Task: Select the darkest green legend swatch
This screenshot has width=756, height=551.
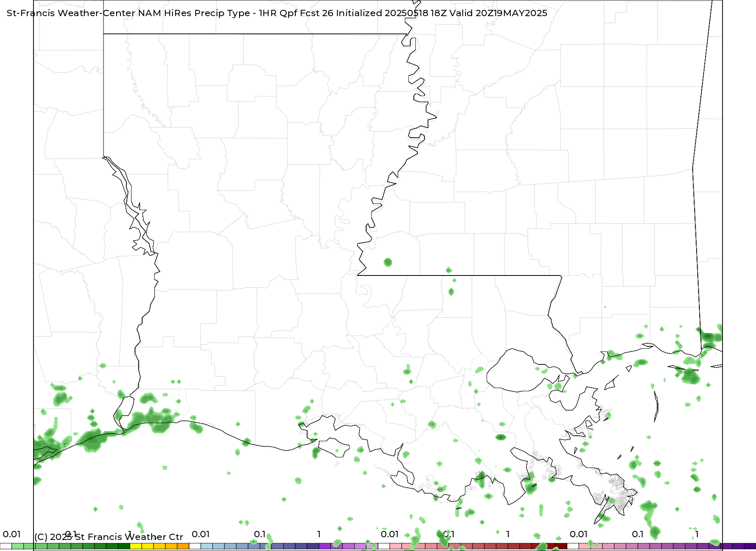Action: pos(124,546)
